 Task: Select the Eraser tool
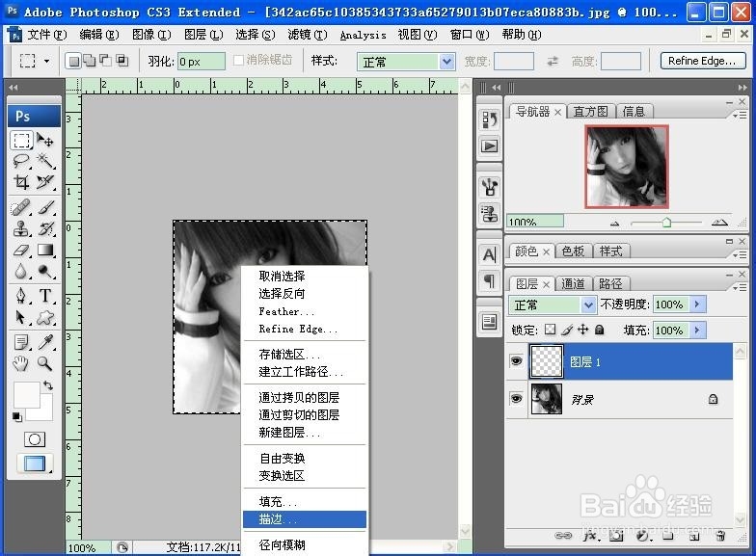(x=21, y=251)
